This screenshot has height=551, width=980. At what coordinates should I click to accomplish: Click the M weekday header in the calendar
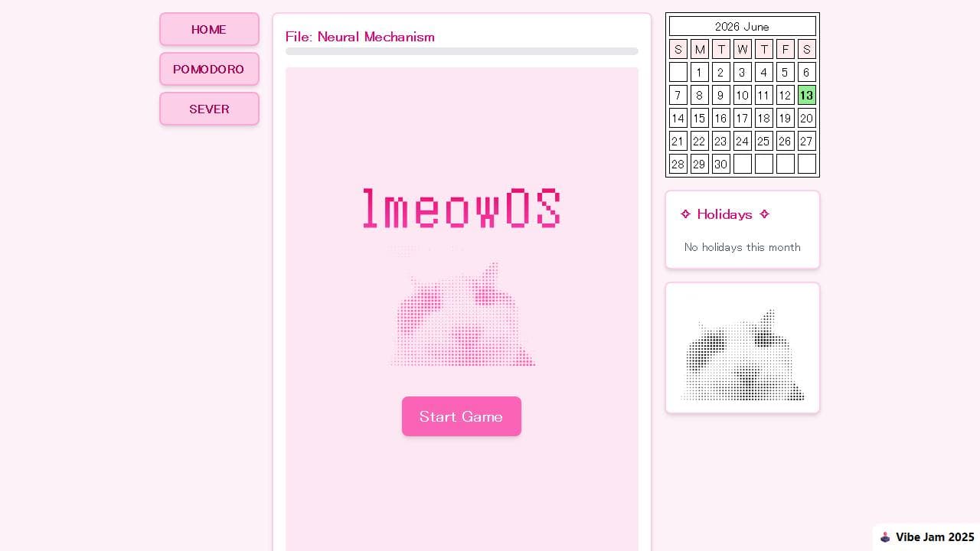[x=700, y=49]
